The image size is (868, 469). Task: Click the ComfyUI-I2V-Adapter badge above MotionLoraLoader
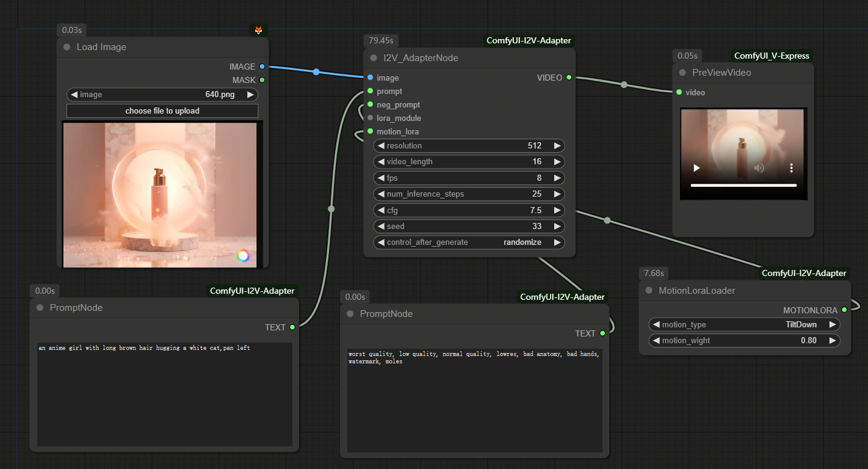coord(804,273)
